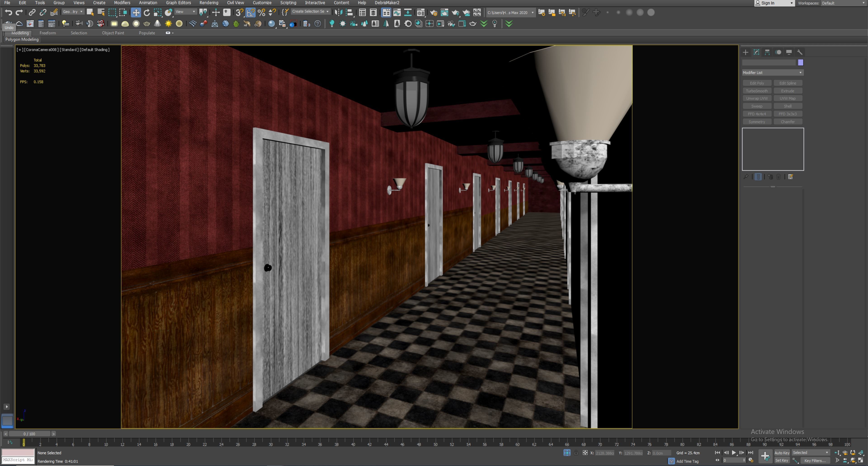Image resolution: width=868 pixels, height=466 pixels.
Task: Open the Rendering menu
Action: click(x=209, y=3)
